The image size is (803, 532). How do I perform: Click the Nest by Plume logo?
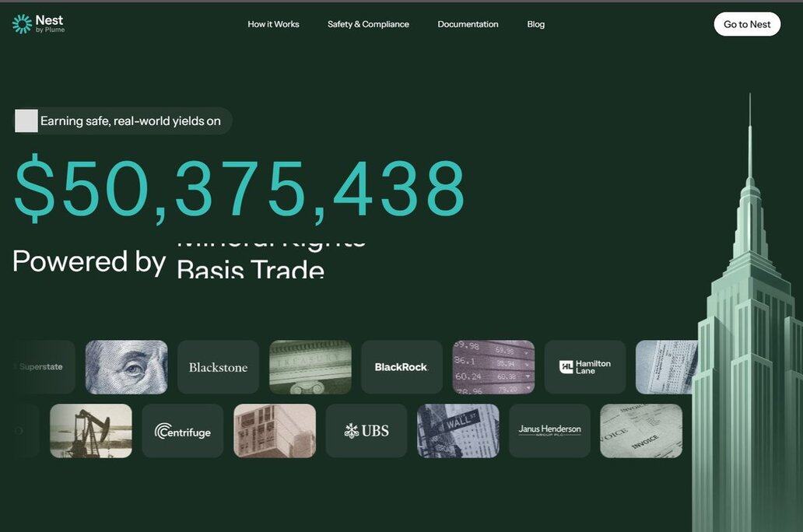click(x=39, y=24)
